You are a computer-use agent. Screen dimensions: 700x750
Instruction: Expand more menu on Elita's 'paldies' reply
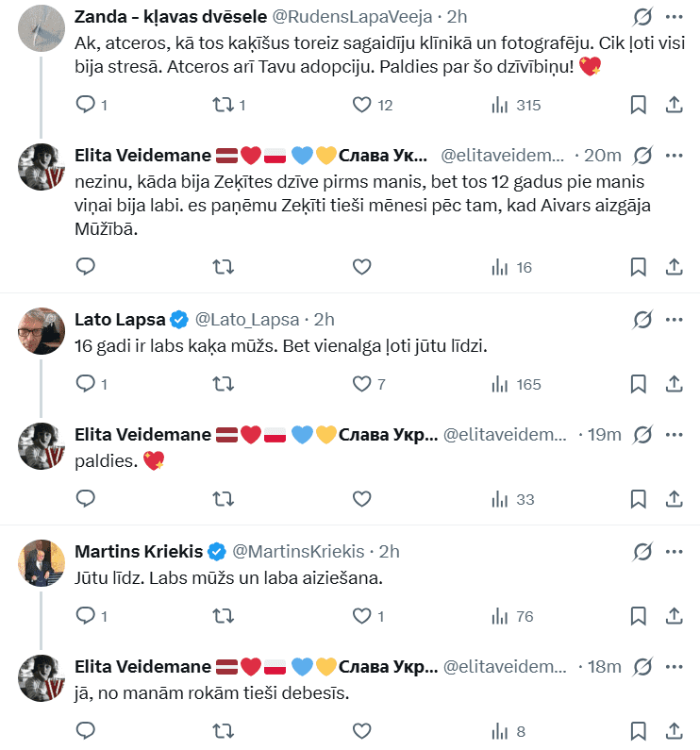675,435
